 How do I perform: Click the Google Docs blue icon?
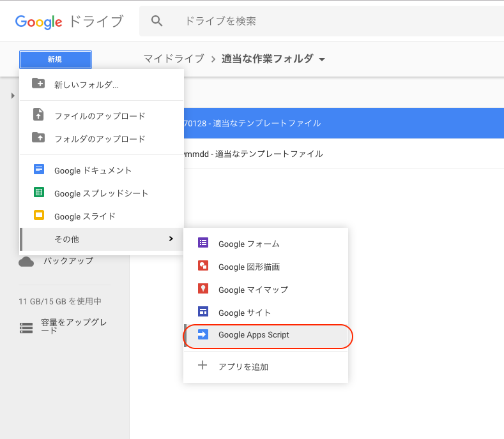tap(39, 169)
